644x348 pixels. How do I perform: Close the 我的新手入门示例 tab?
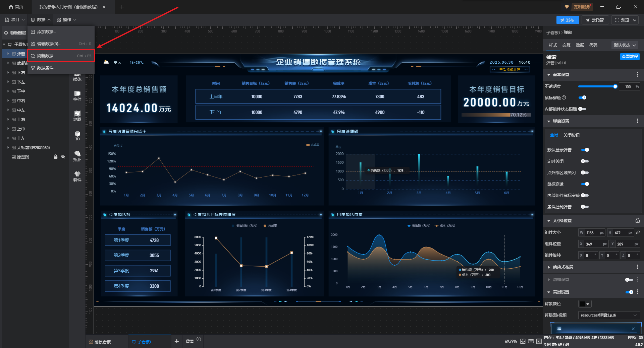[104, 7]
